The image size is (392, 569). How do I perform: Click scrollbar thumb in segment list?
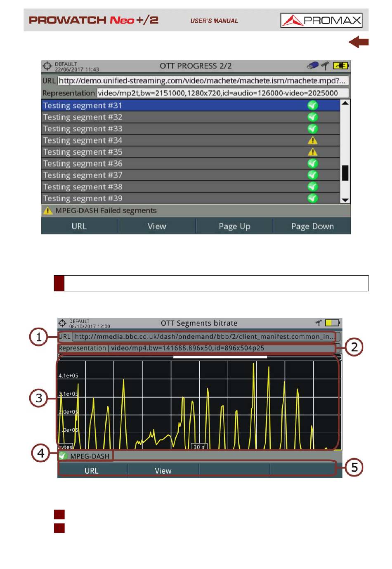[345, 173]
